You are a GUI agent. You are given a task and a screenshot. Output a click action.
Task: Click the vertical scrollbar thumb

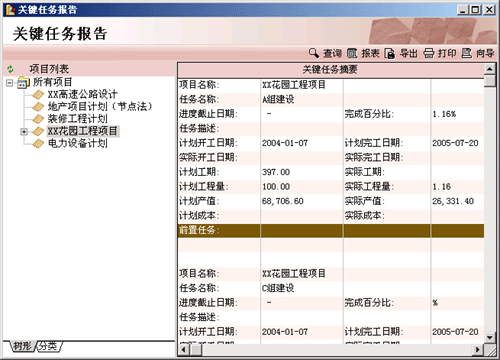pos(489,81)
